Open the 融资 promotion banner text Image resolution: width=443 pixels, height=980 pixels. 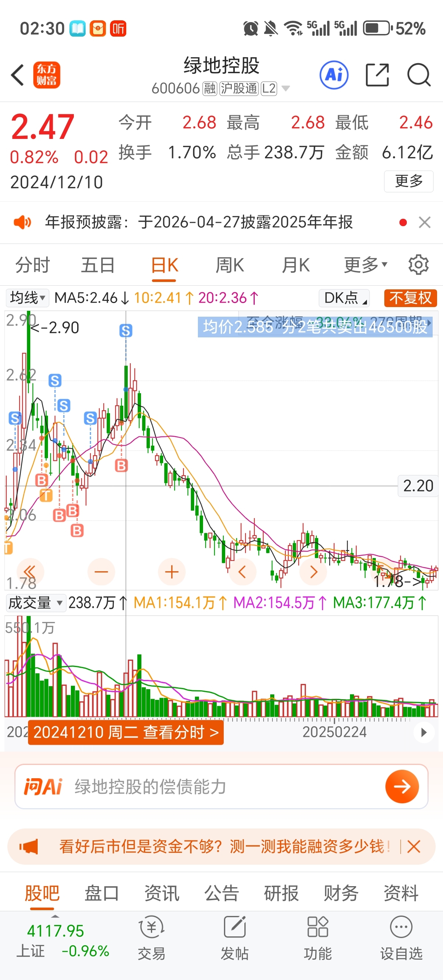[x=224, y=847]
